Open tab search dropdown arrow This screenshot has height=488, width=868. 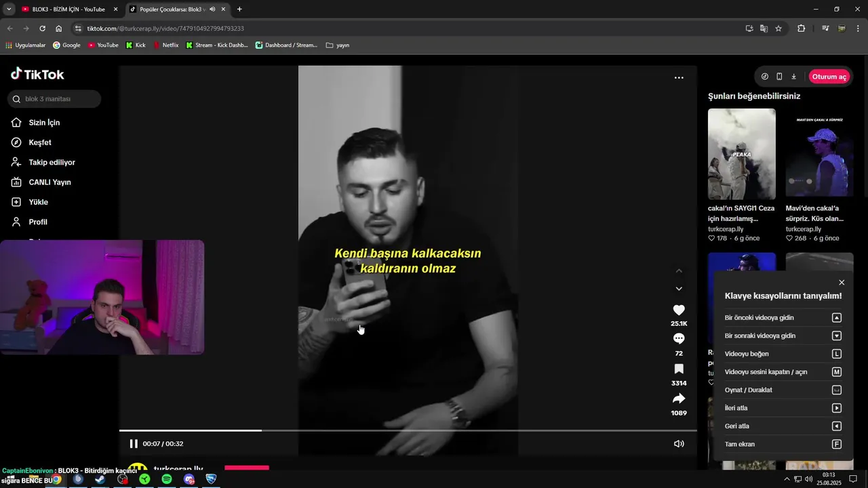[9, 9]
